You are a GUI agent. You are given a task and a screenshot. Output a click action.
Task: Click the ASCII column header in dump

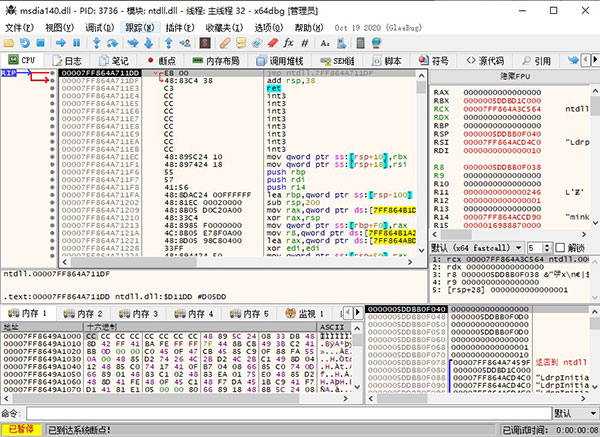click(x=334, y=327)
